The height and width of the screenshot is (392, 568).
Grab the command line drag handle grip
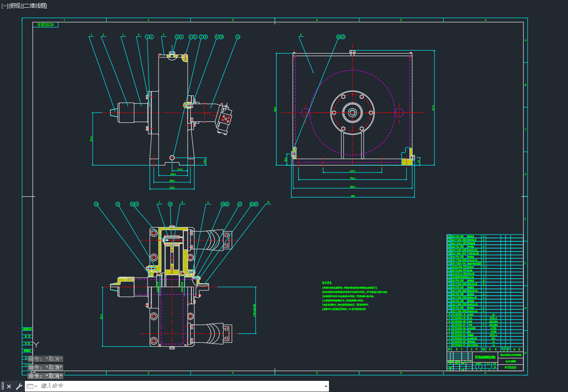click(x=3, y=386)
